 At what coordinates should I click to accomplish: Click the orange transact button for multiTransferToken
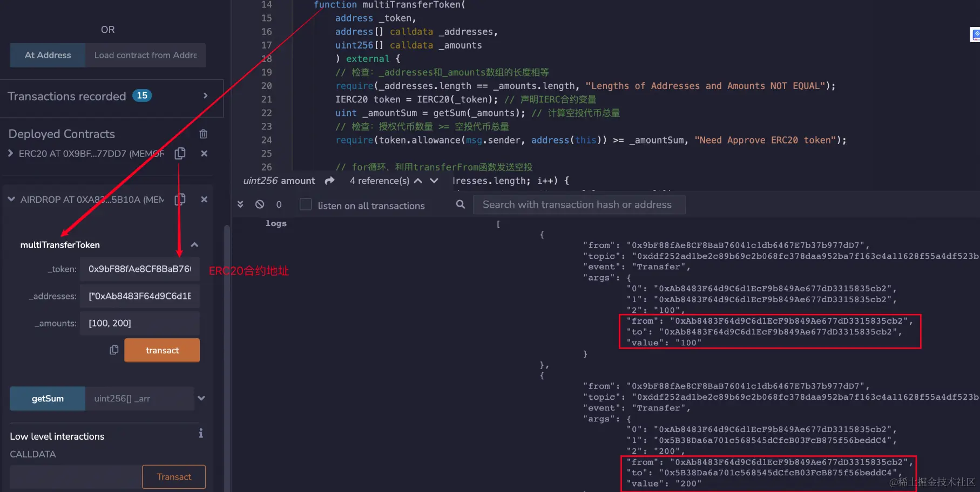[162, 350]
